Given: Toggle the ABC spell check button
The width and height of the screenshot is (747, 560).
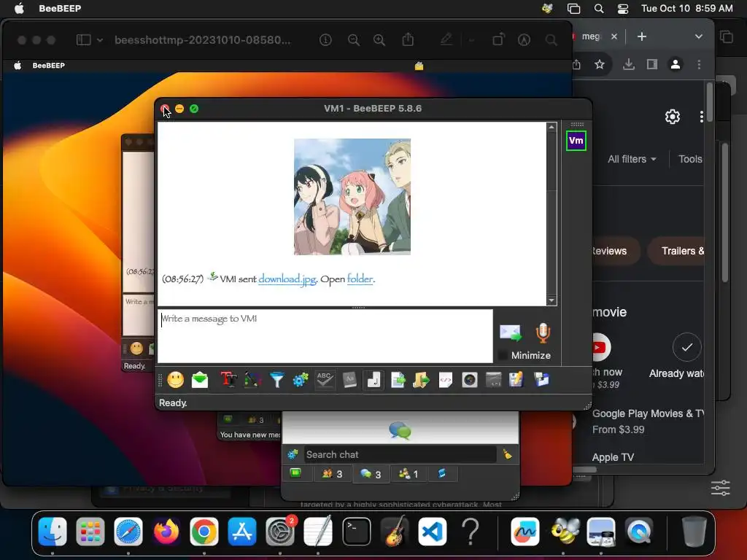Looking at the screenshot, I should tap(325, 380).
